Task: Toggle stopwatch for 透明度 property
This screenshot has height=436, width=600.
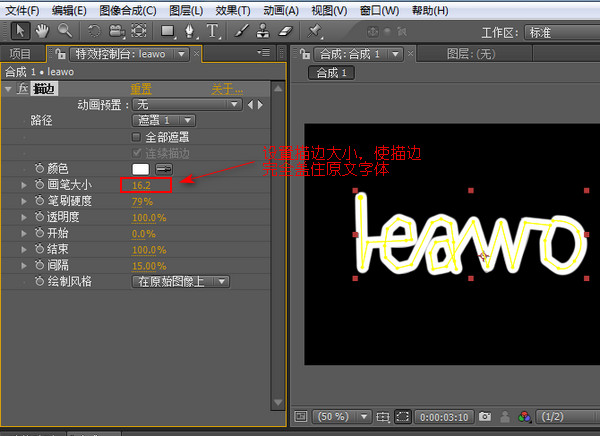Action: pyautogui.click(x=39, y=217)
